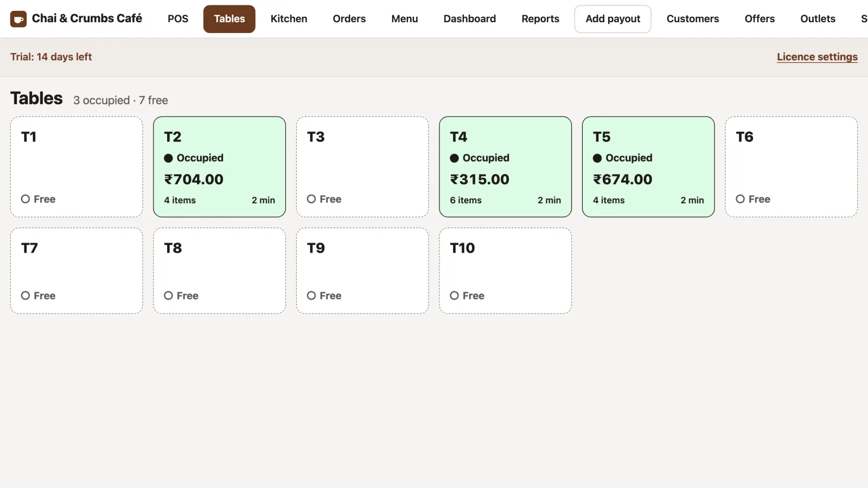
Task: Select free table T1
Action: click(x=76, y=167)
